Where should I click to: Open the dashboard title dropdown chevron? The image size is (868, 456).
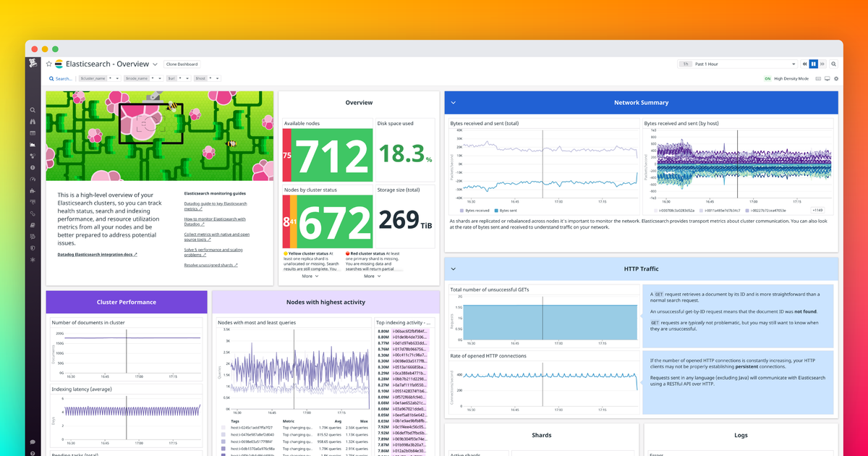(155, 64)
